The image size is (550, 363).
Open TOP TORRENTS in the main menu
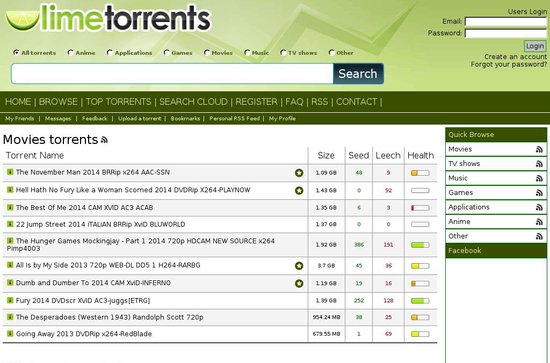pos(119,102)
